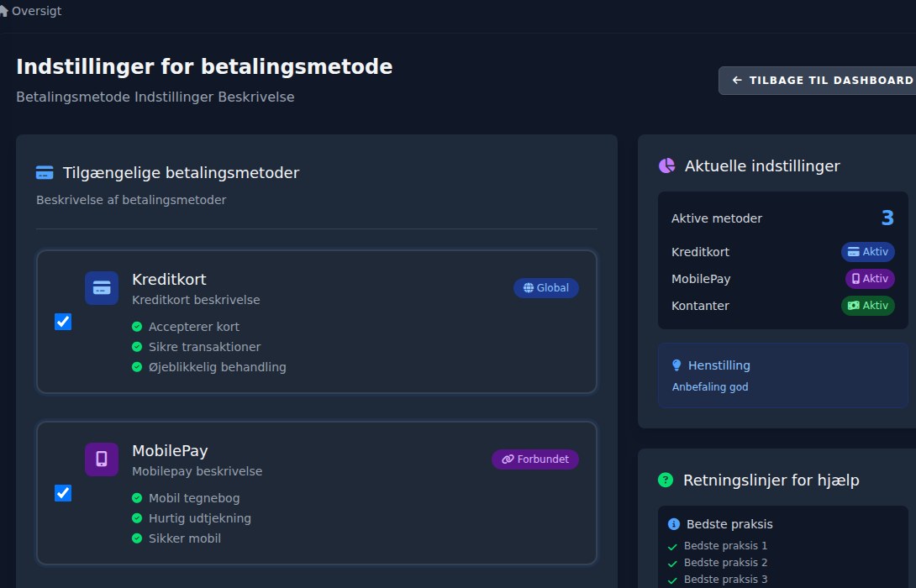916x588 pixels.
Task: Click the Kreditkort beskrivelse text
Action: click(x=196, y=300)
